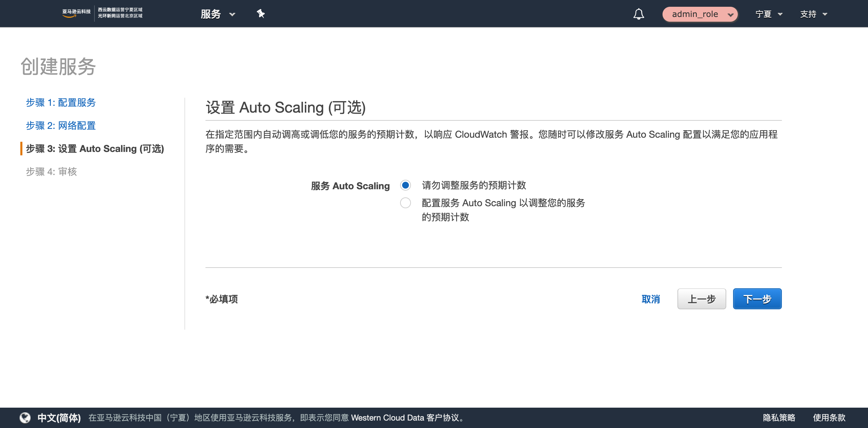Go to 步骤 1: 配置服务

click(x=61, y=102)
